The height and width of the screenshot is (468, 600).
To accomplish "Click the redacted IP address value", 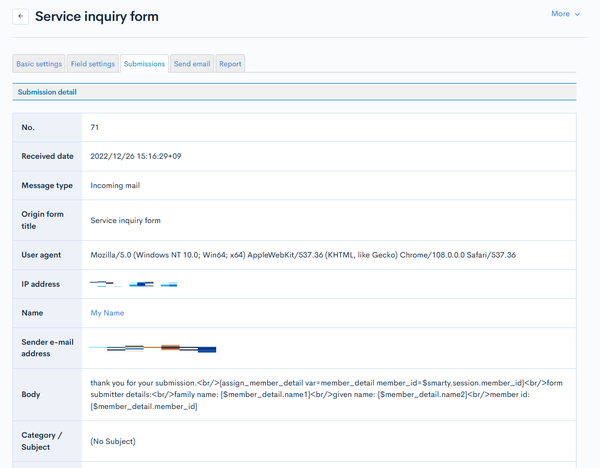I will pos(134,284).
